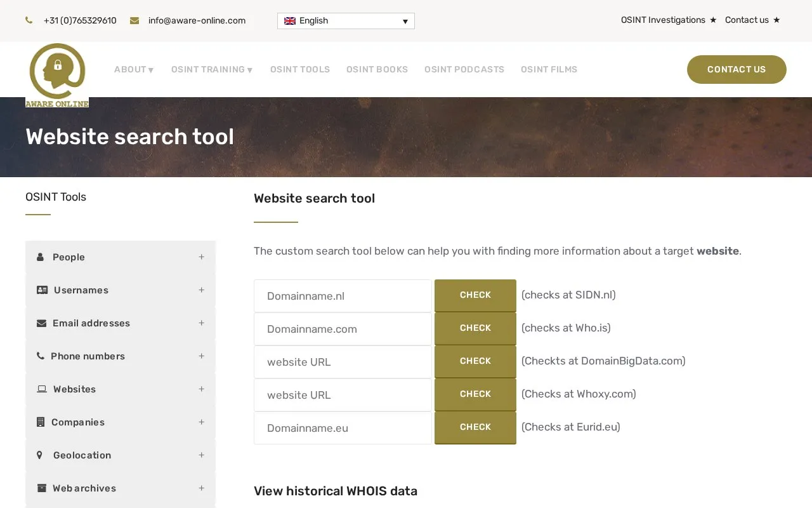Image resolution: width=812 pixels, height=508 pixels.
Task: Click the Websites laptop icon
Action: pyautogui.click(x=42, y=389)
